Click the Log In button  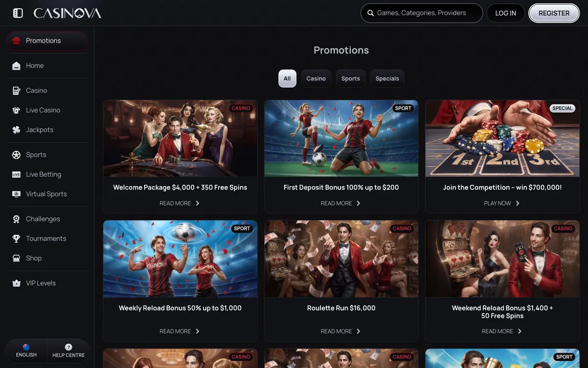pyautogui.click(x=505, y=13)
